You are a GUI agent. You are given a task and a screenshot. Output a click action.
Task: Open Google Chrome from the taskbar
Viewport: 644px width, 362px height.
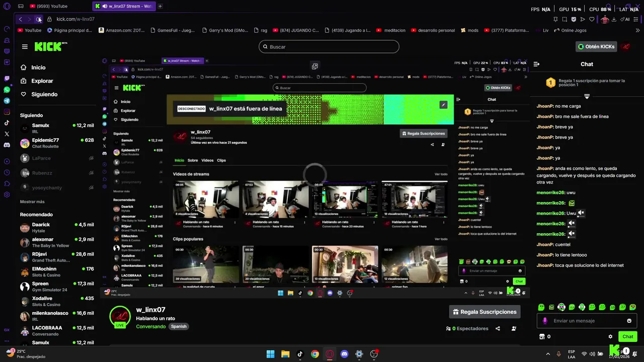315,354
